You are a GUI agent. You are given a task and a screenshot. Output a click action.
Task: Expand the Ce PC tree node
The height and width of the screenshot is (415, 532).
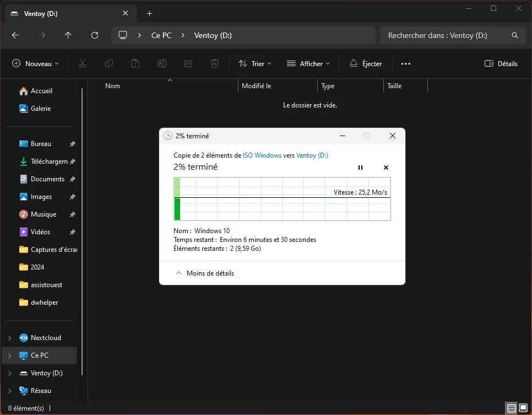[9, 355]
